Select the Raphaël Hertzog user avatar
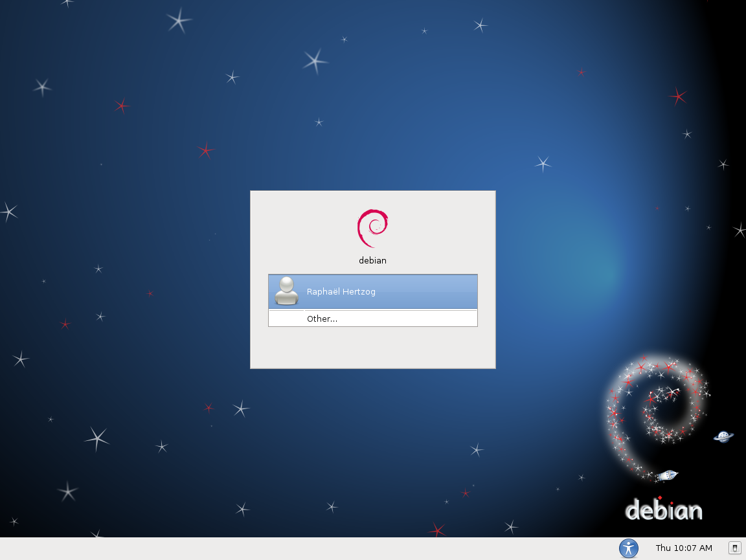The image size is (746, 560). click(286, 291)
